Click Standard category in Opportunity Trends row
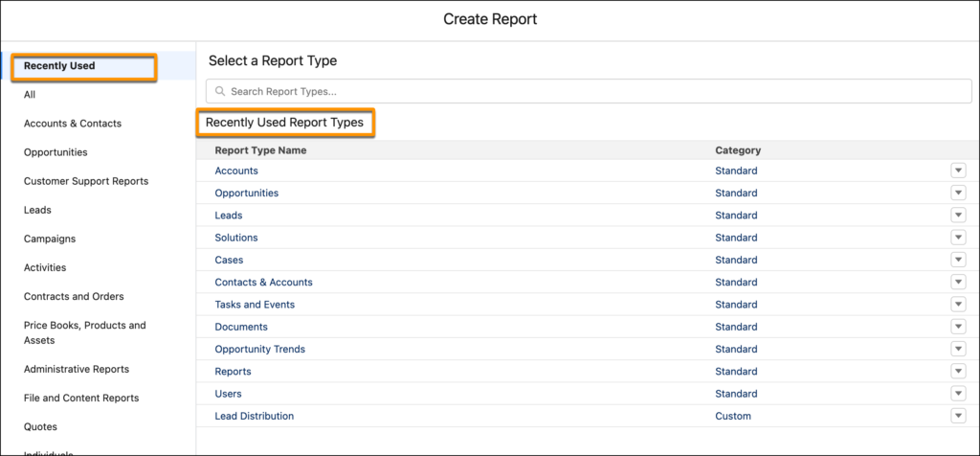 [736, 349]
